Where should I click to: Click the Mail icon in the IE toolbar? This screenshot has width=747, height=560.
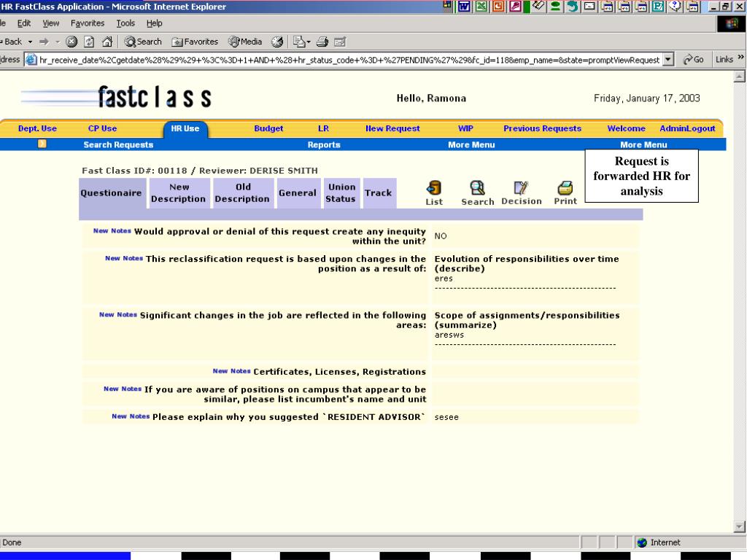[298, 42]
